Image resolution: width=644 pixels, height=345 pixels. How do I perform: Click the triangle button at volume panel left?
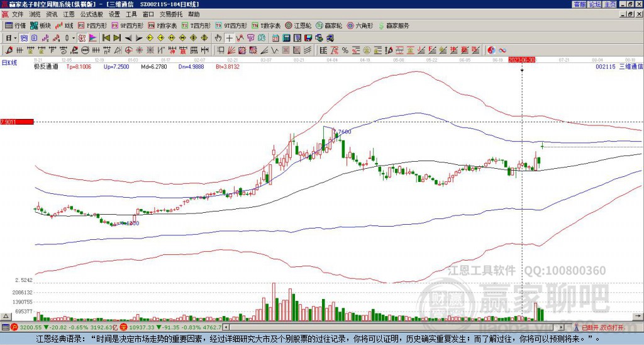(x=5, y=316)
